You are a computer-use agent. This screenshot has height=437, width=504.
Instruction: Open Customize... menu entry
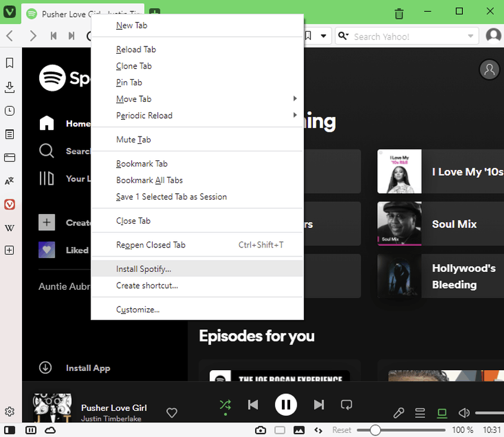point(197,309)
